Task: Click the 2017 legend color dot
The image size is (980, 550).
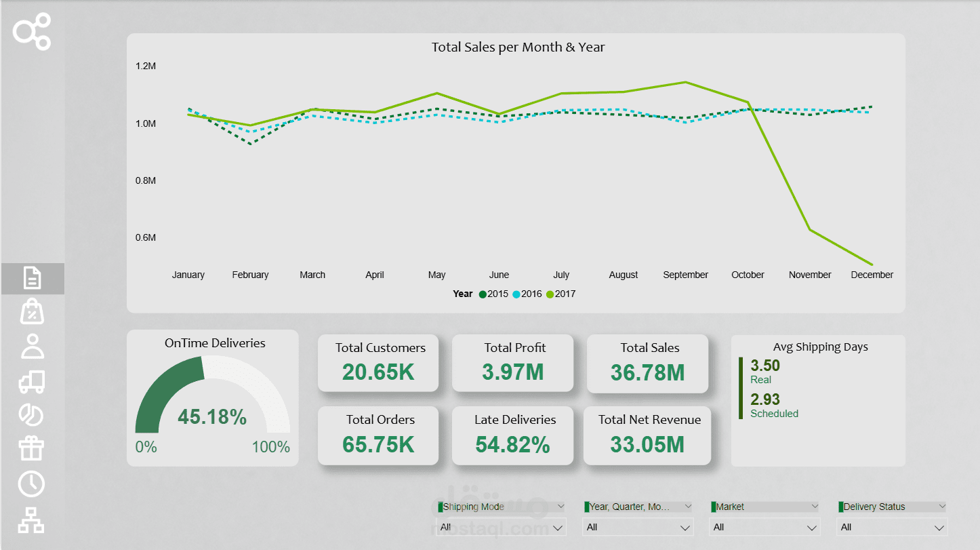Action: (550, 294)
